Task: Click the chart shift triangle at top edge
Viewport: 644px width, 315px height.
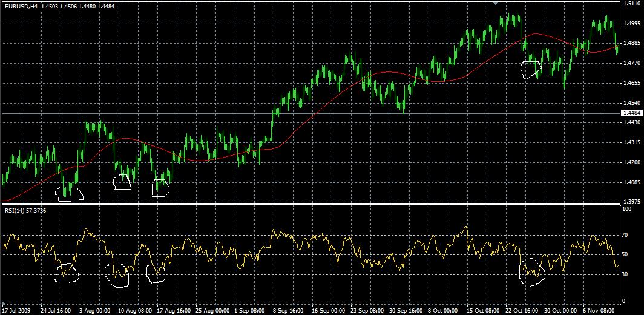Action: tap(496, 2)
